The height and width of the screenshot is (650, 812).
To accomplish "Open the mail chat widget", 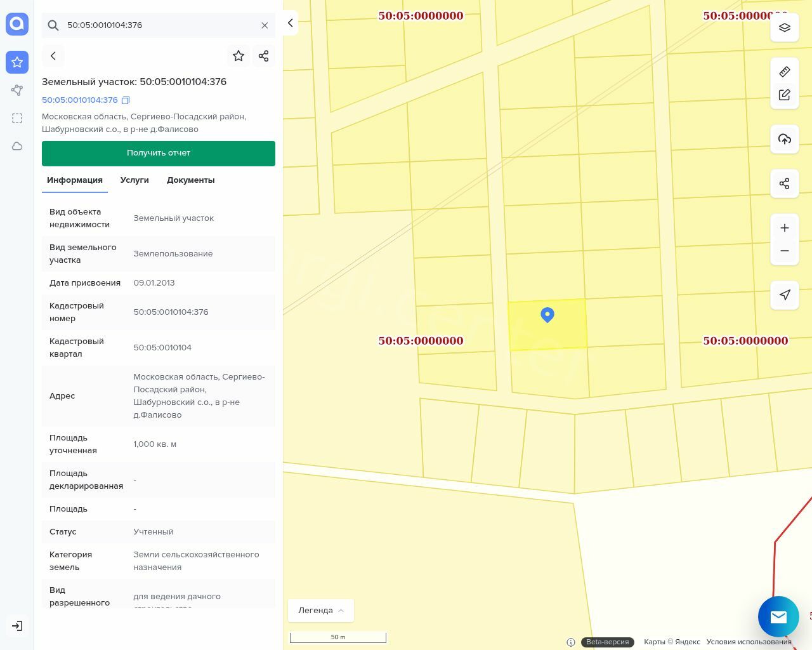I will (778, 616).
